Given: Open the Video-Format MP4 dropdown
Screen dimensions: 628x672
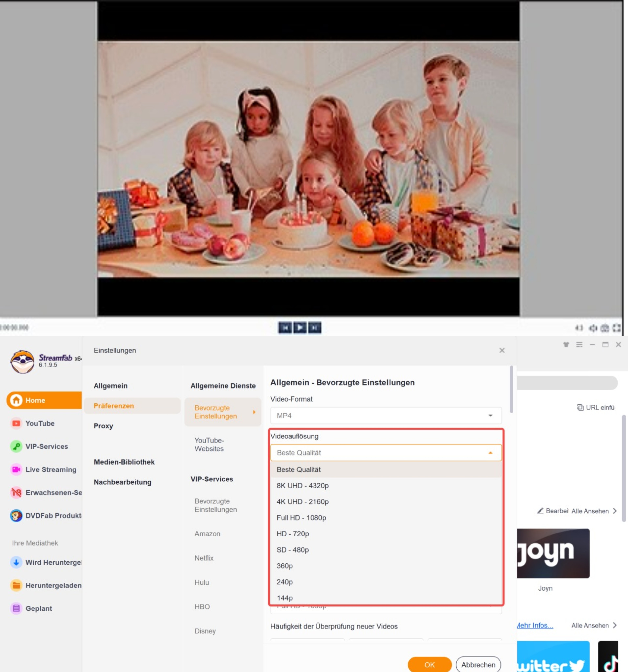Looking at the screenshot, I should coord(386,416).
